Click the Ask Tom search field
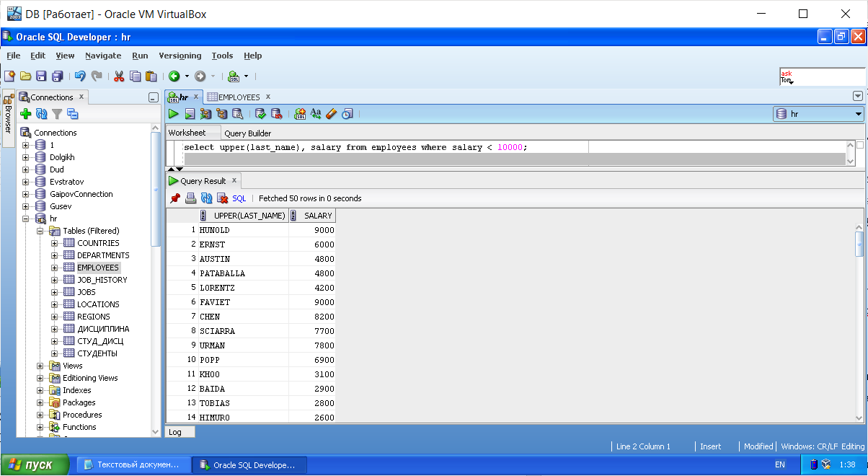Viewport: 868px width, 476px height. (x=822, y=76)
